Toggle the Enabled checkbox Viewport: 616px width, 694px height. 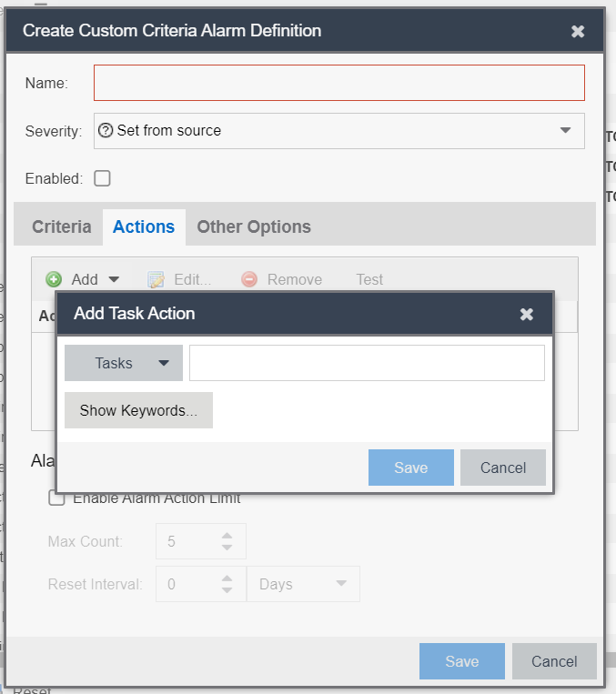tap(103, 178)
